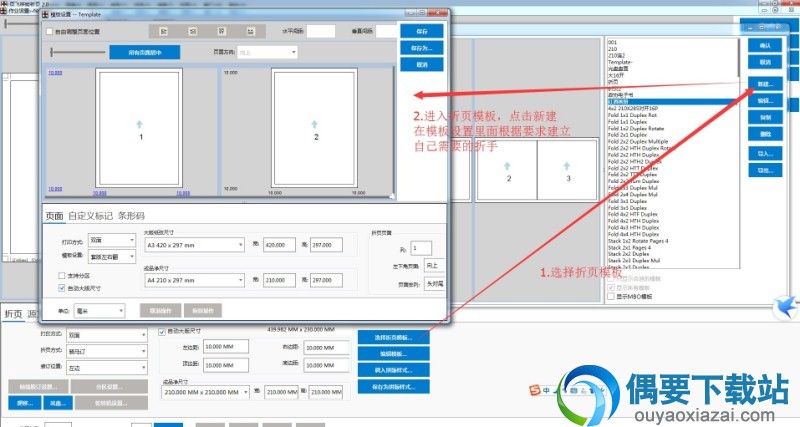This screenshot has height=427, width=800.
Task: Toggle 自动大版尺寸 checkbox in main window
Action: click(x=162, y=332)
